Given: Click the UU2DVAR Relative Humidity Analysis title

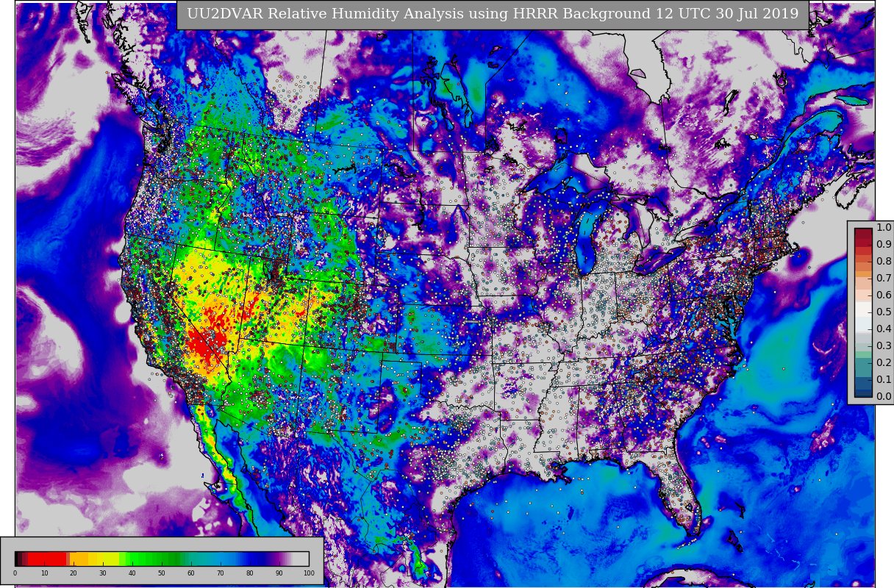Looking at the screenshot, I should pyautogui.click(x=493, y=14).
